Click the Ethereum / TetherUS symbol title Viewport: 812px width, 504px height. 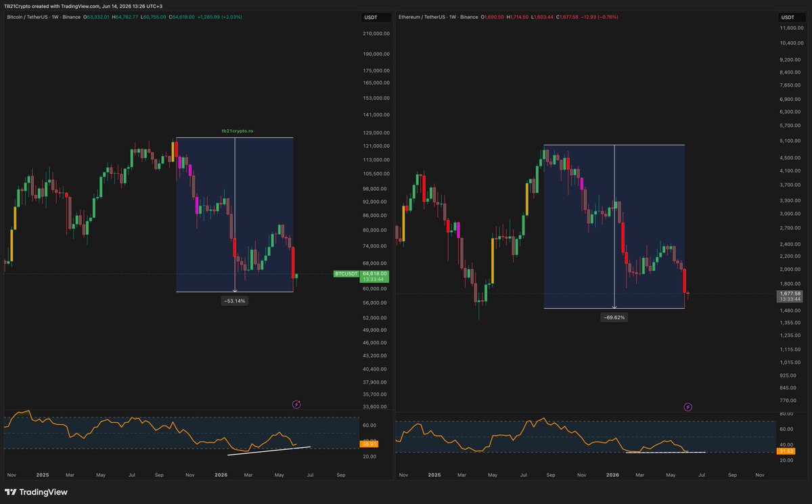click(422, 16)
